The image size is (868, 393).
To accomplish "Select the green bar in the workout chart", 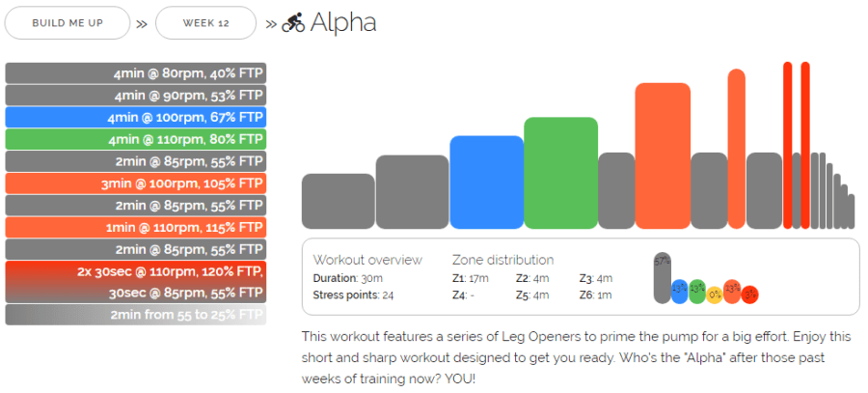I will point(560,174).
